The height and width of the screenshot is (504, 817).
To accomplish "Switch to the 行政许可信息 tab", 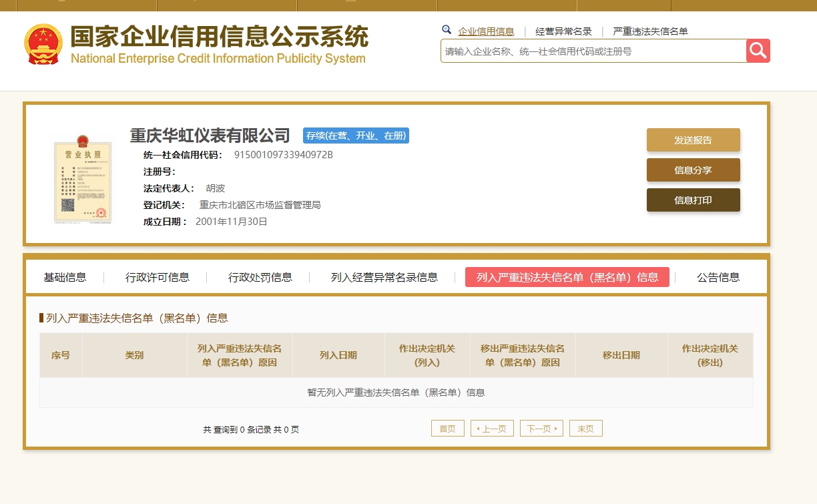I will click(x=158, y=277).
